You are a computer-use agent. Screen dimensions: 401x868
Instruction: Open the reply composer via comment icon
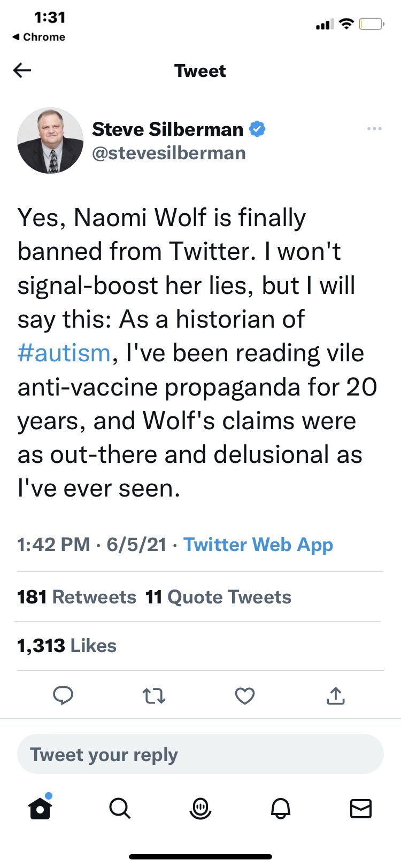(x=64, y=696)
